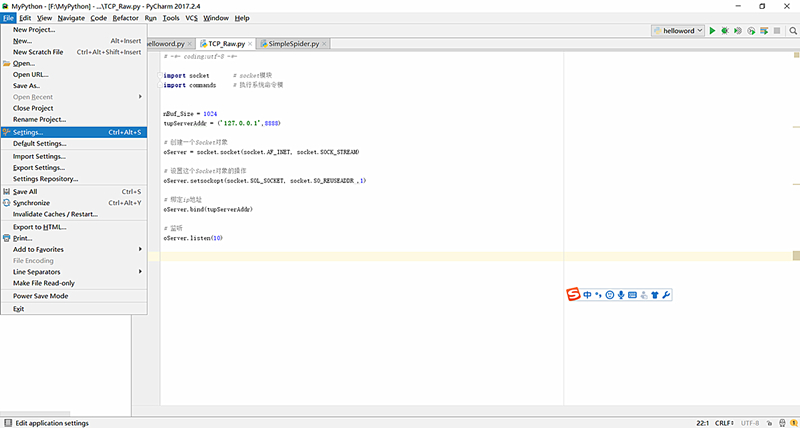Screen dimensions: 800x428
Task: Open the Refactor menu
Action: point(126,18)
